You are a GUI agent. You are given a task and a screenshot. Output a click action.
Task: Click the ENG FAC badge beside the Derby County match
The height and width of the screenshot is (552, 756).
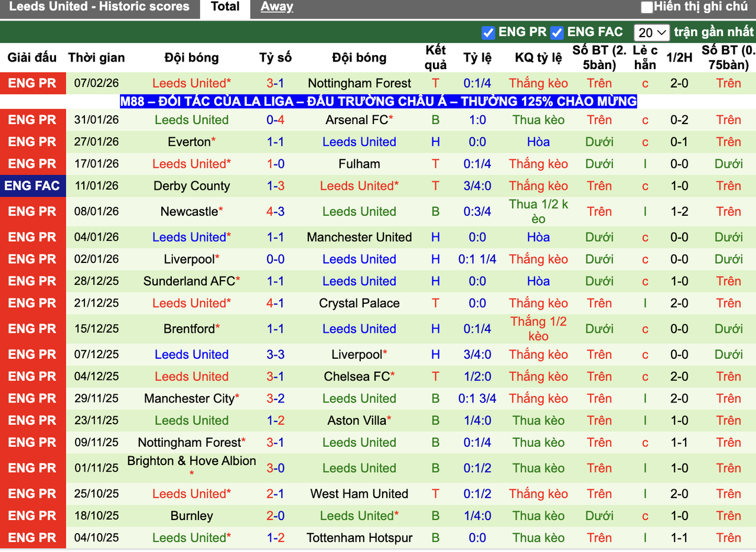click(32, 186)
